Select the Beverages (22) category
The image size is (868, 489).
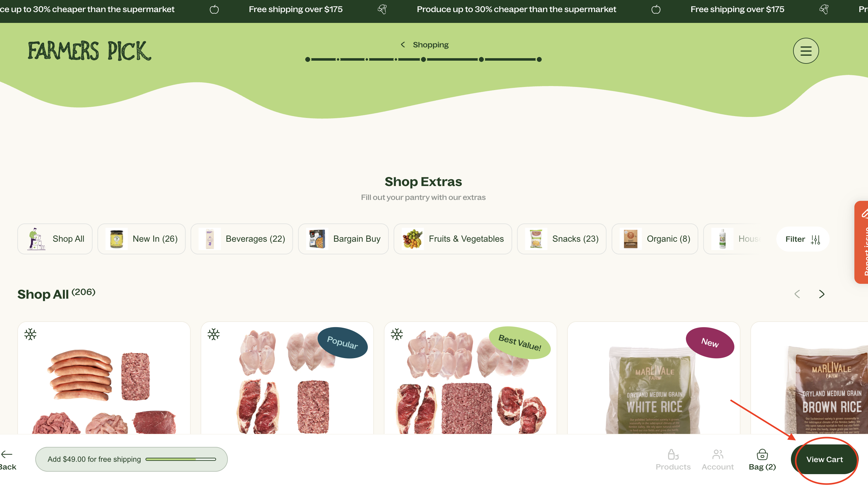[x=241, y=239]
